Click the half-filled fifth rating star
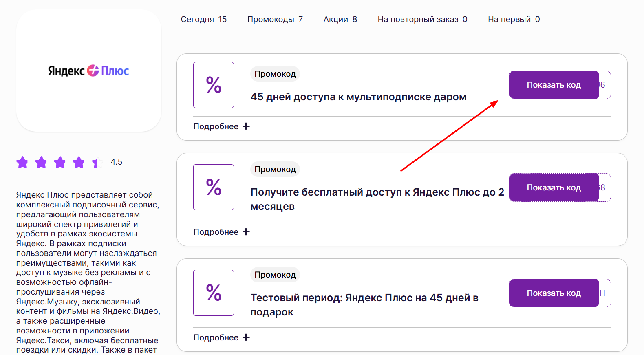644x355 pixels. click(97, 162)
